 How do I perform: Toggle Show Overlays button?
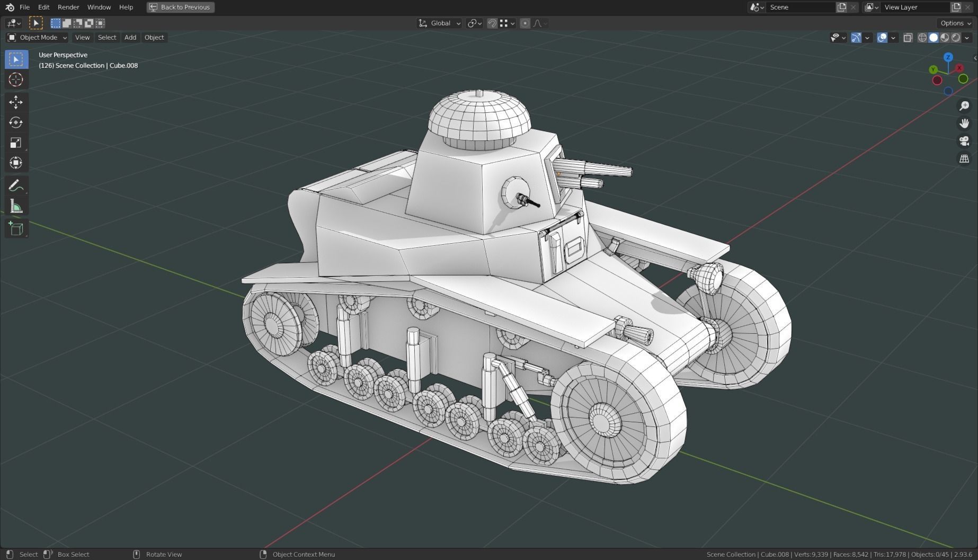point(882,38)
